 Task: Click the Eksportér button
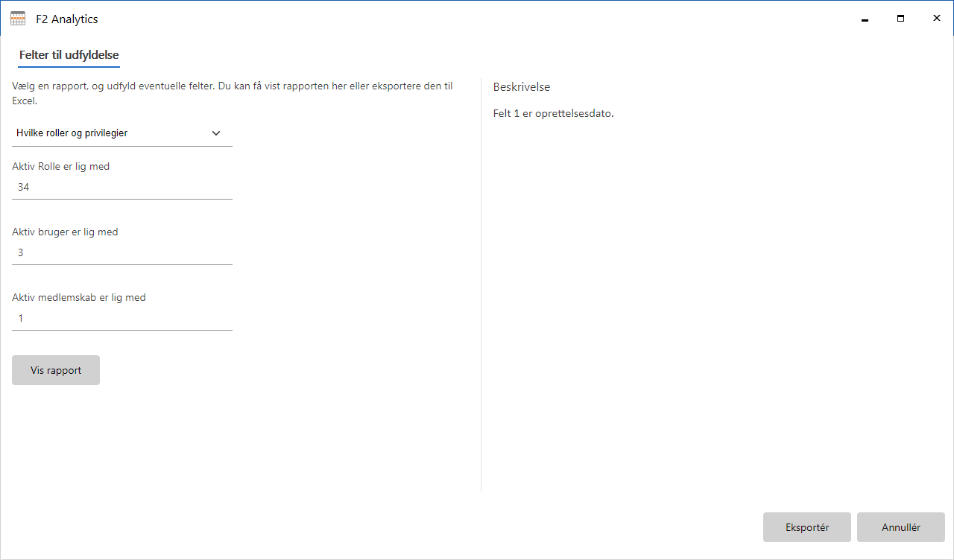pos(806,527)
